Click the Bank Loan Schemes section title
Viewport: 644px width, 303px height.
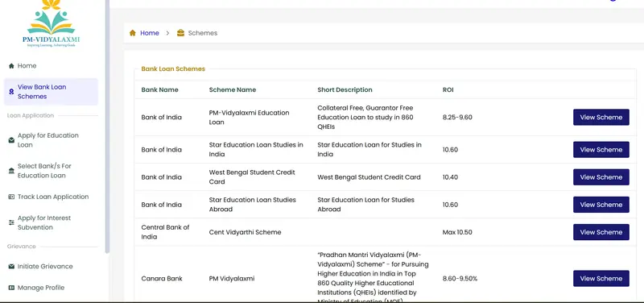coord(173,68)
